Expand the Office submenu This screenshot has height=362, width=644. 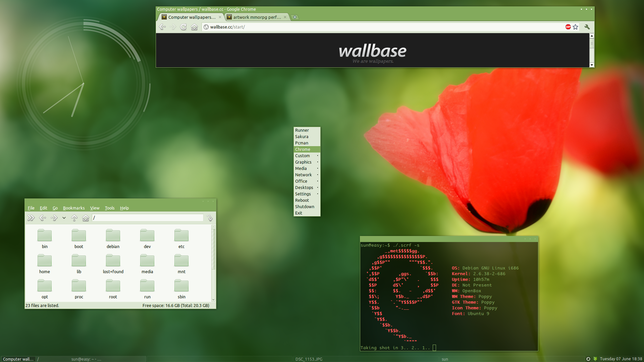click(307, 181)
